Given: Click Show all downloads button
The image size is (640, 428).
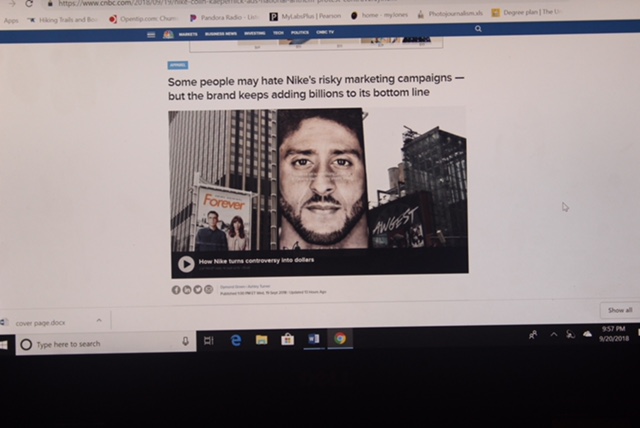Looking at the screenshot, I should coord(620,310).
